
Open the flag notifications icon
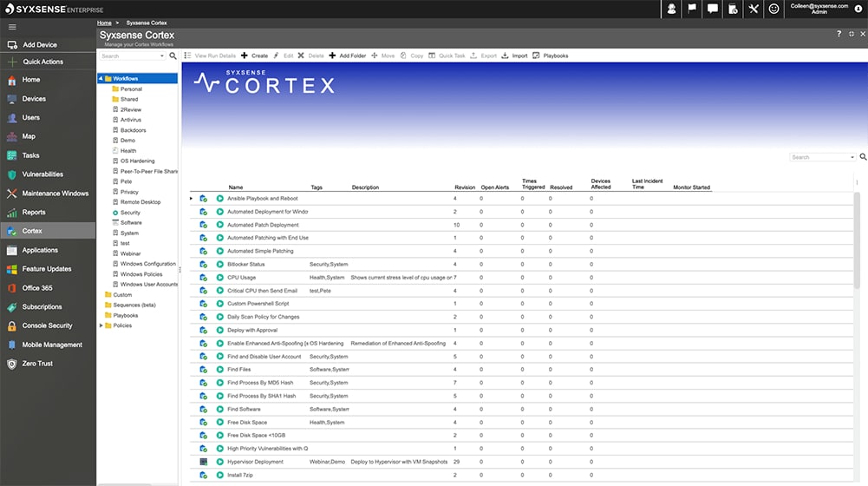pos(692,9)
